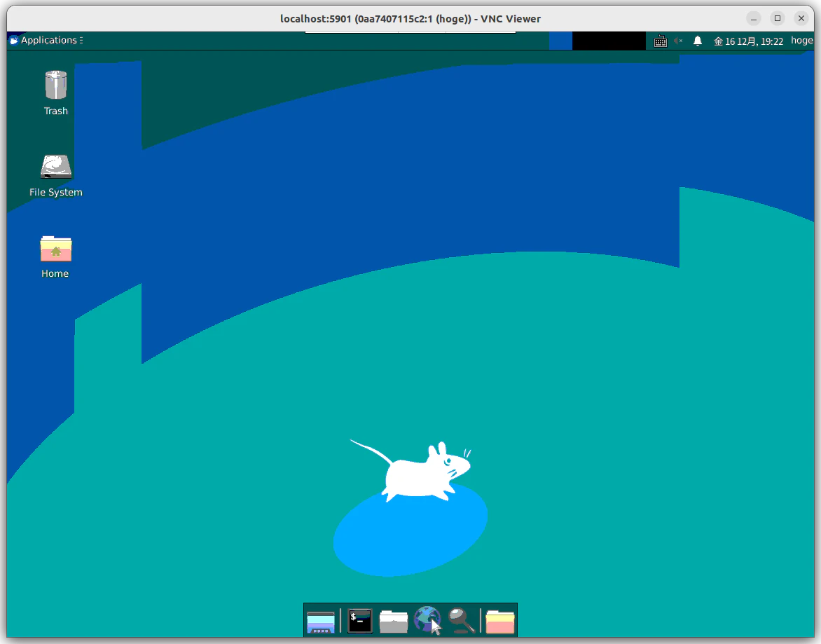Minimize the VNC Viewer window
Image resolution: width=821 pixels, height=644 pixels.
754,18
